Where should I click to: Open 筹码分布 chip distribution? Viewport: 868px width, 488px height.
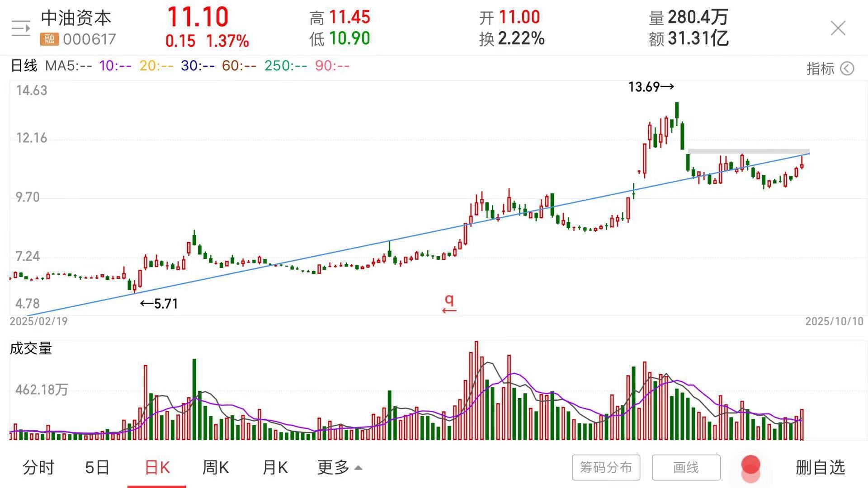pyautogui.click(x=606, y=467)
